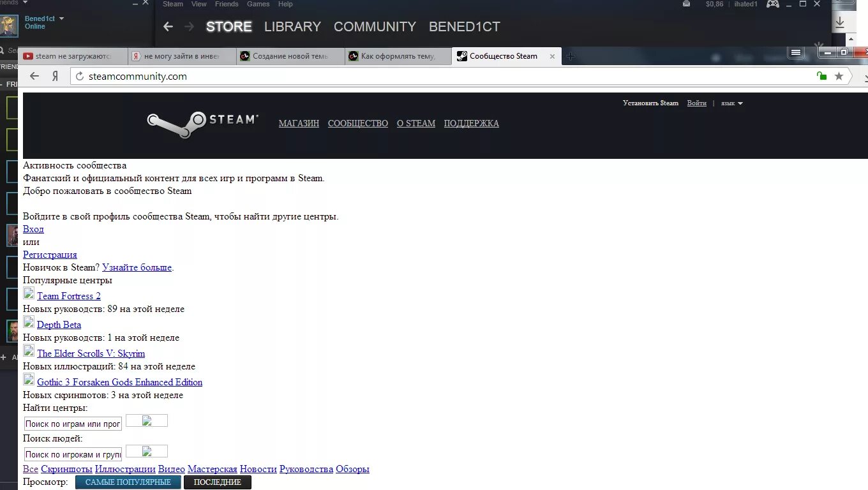Open the Steam menu in client

(173, 4)
